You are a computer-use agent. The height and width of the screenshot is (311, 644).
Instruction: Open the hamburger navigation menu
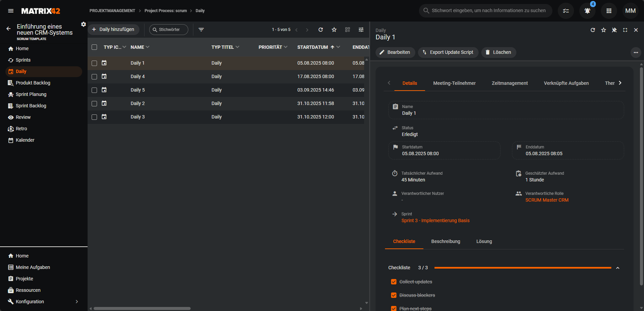click(x=11, y=11)
